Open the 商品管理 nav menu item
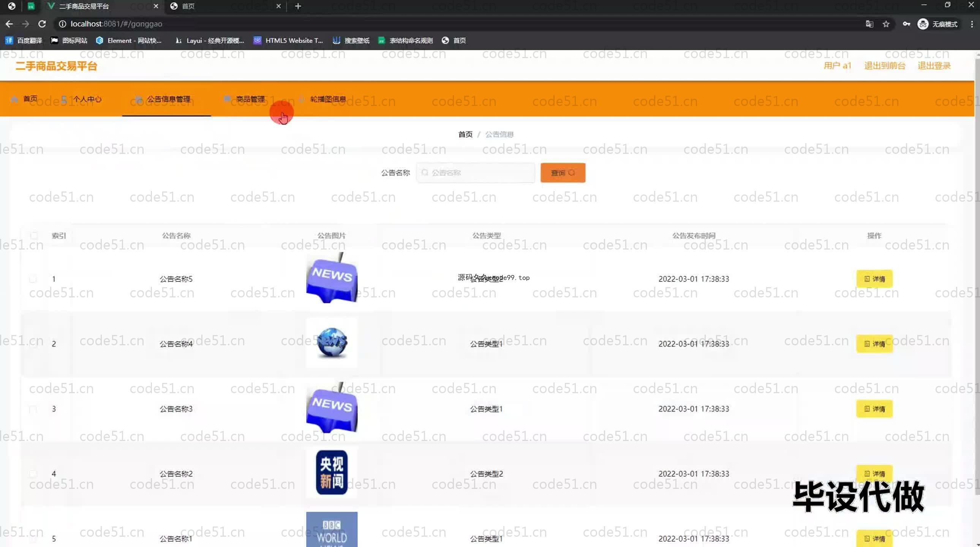Viewport: 980px width, 547px height. tap(244, 99)
